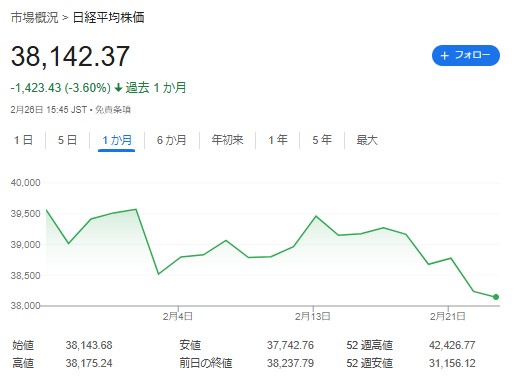Click the 52週高値 value 42,426.77
The width and height of the screenshot is (515, 386).
click(452, 345)
